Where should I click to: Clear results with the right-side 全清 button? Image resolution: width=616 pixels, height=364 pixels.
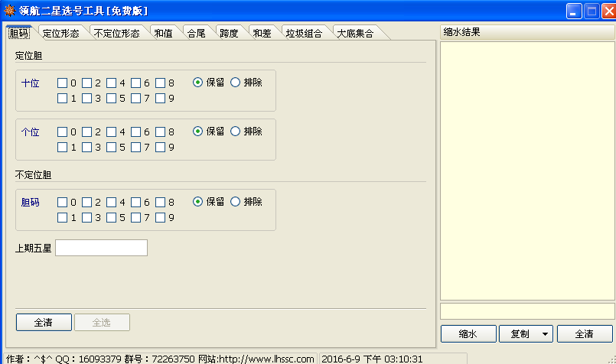(x=585, y=333)
